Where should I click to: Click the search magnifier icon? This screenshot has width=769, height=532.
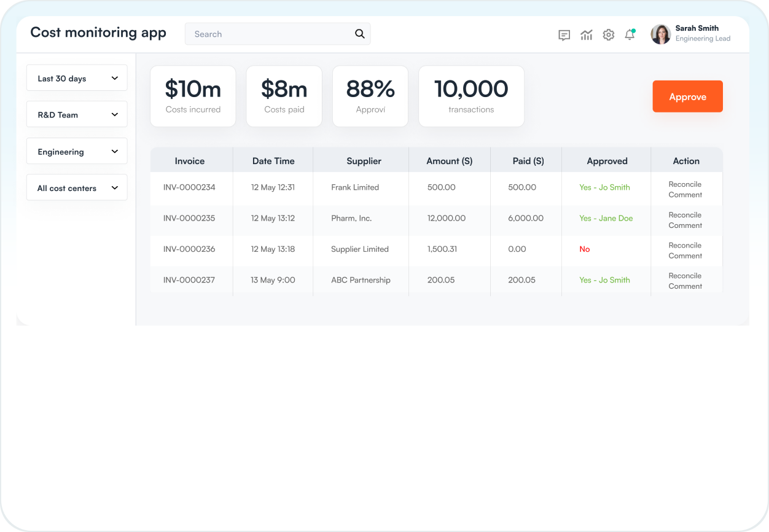coord(360,34)
